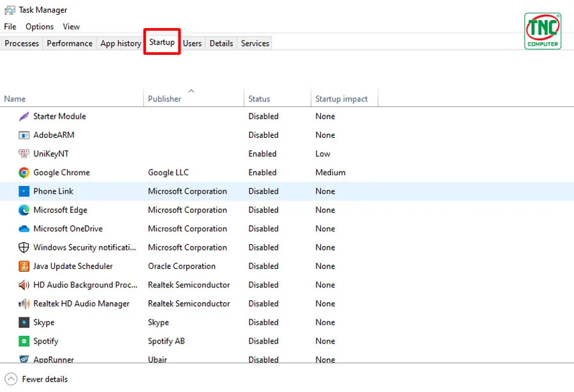Screen dimensions: 574x392
Task: Switch to the Processes tab
Action: [x=22, y=43]
